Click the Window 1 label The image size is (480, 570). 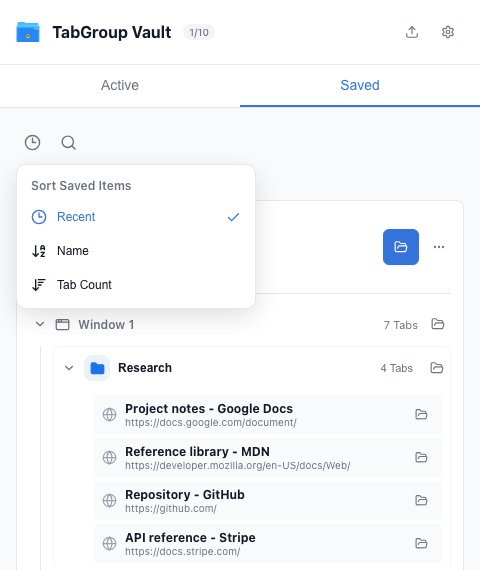106,324
